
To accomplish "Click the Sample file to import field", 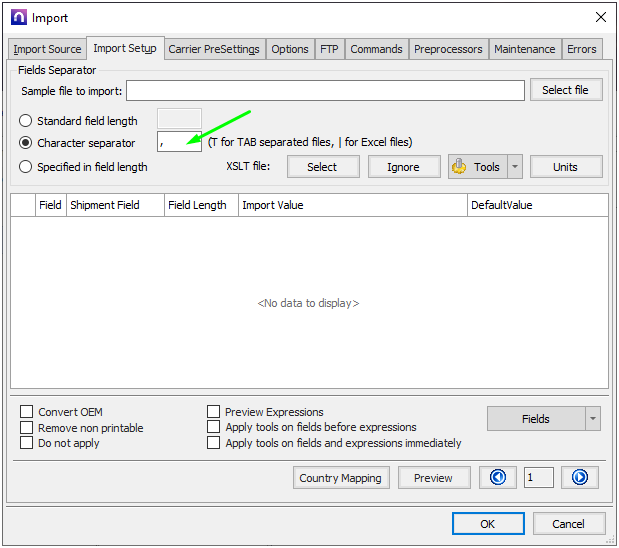I will [x=325, y=91].
